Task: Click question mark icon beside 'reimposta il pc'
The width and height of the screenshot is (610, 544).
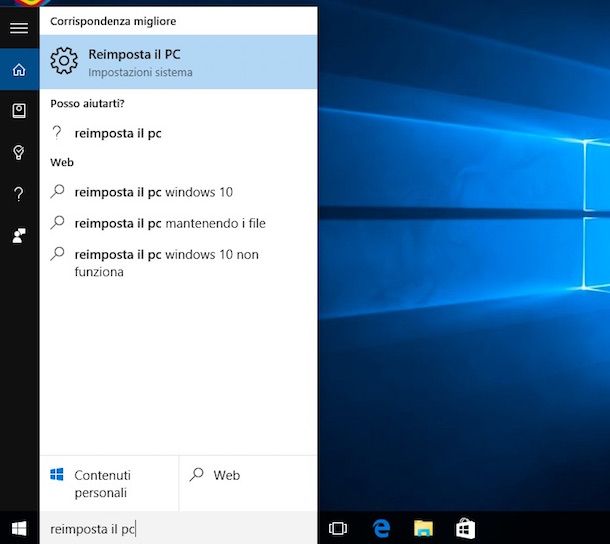Action: (x=57, y=133)
